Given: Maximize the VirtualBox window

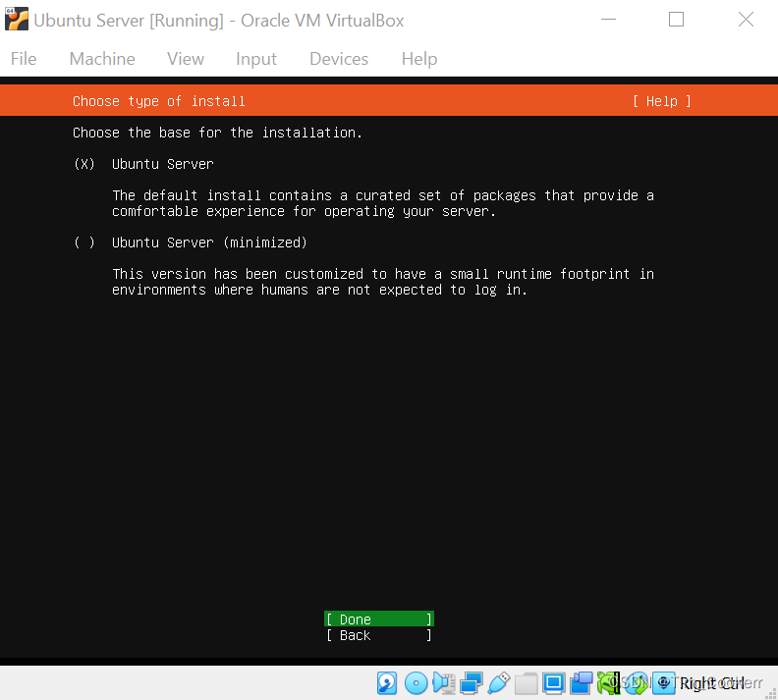Looking at the screenshot, I should pyautogui.click(x=676, y=20).
